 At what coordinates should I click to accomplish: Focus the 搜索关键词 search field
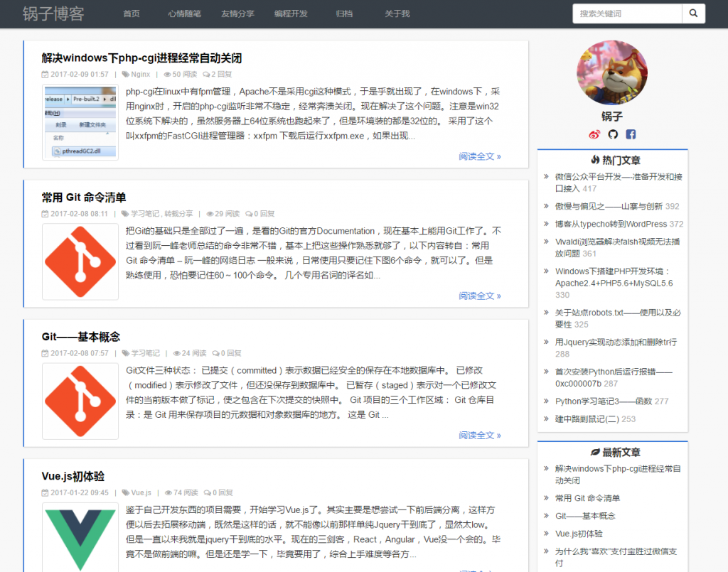click(x=627, y=14)
